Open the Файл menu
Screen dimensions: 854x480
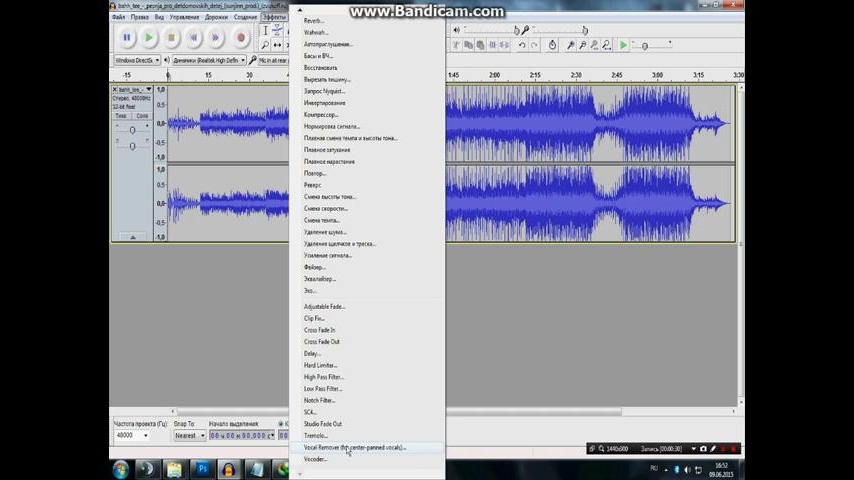(x=119, y=17)
